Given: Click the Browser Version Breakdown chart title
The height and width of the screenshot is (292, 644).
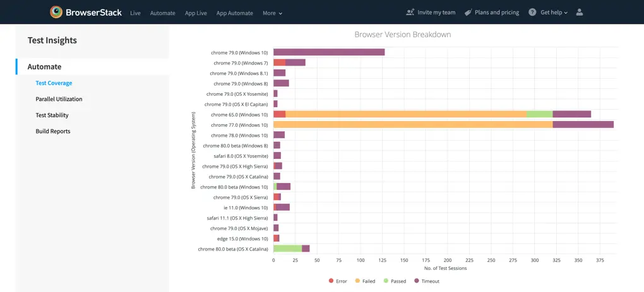Looking at the screenshot, I should 403,35.
